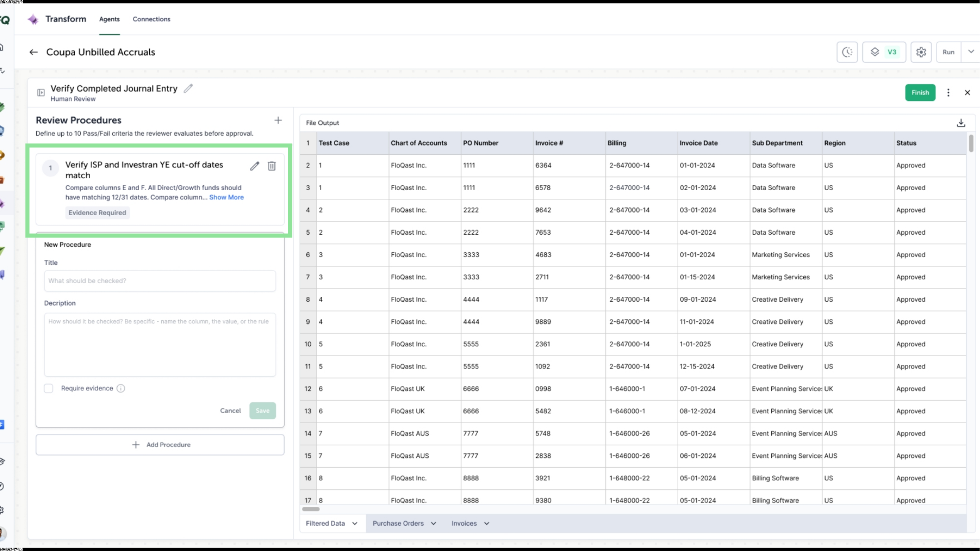Select billing cell 1-646000-26 in row 14
The width and height of the screenshot is (980, 551).
pos(641,433)
